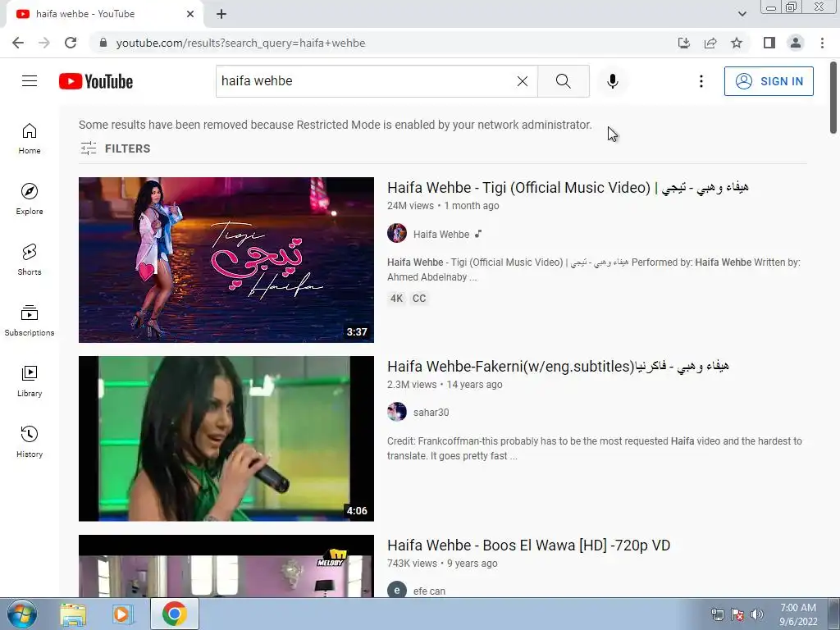Open Subscriptions in the sidebar
The height and width of the screenshot is (630, 840).
click(30, 321)
